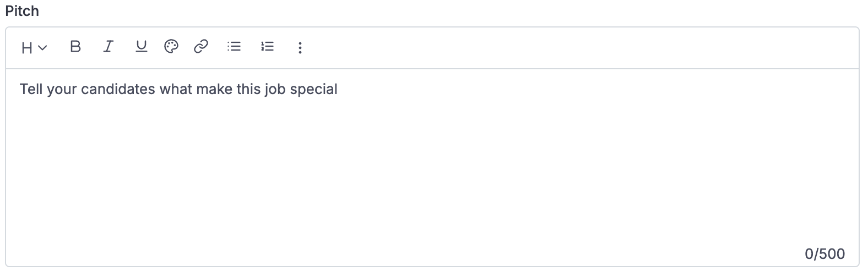Pick the link insertion toolbar button
Viewport: 868px width, 276px height.
[x=201, y=47]
